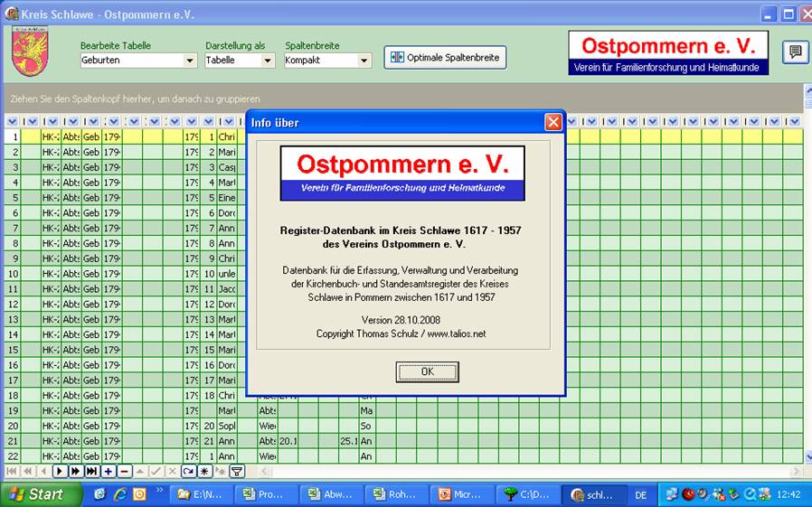Open the Bearbeite Tabelle dropdown showing Geburten
Viewport: 812px width, 507px height.
point(190,61)
